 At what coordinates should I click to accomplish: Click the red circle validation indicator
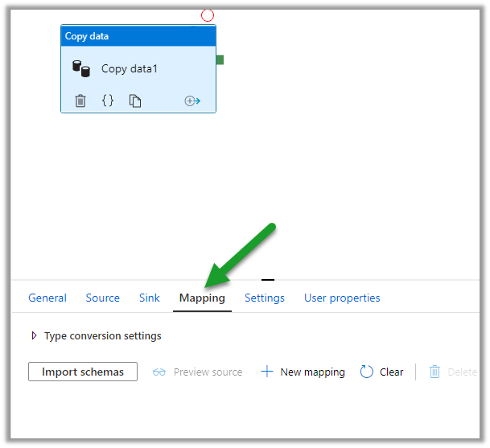[208, 14]
